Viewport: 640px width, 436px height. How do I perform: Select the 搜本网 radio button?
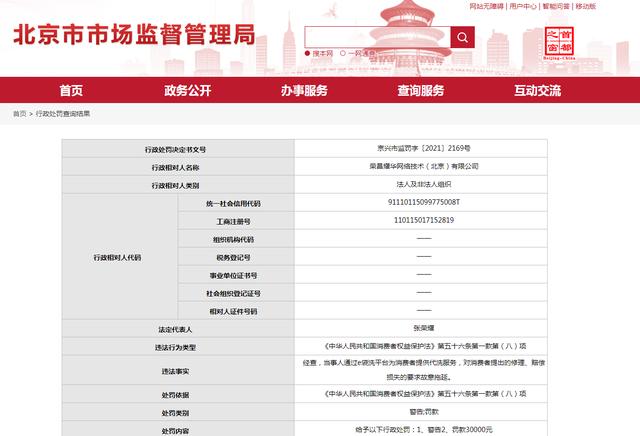(x=309, y=53)
